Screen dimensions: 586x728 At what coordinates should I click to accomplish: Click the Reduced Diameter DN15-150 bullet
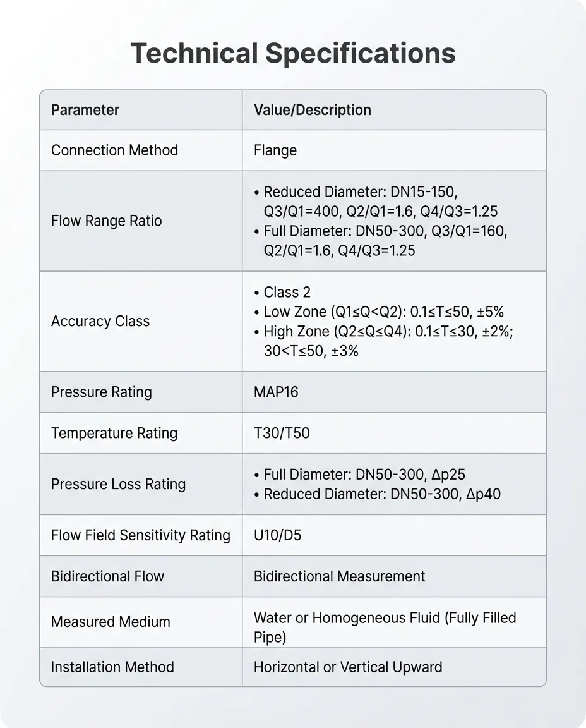pyautogui.click(x=376, y=202)
